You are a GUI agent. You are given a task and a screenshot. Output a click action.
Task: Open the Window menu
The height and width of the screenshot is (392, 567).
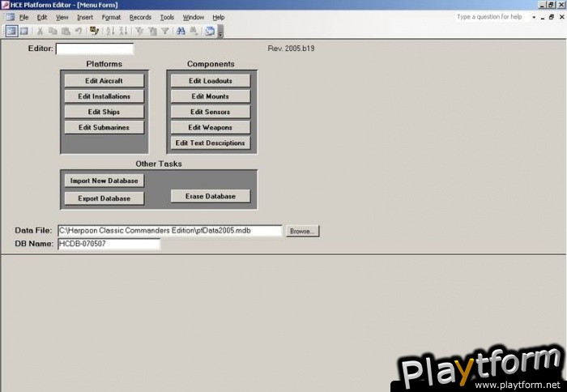[x=193, y=17]
